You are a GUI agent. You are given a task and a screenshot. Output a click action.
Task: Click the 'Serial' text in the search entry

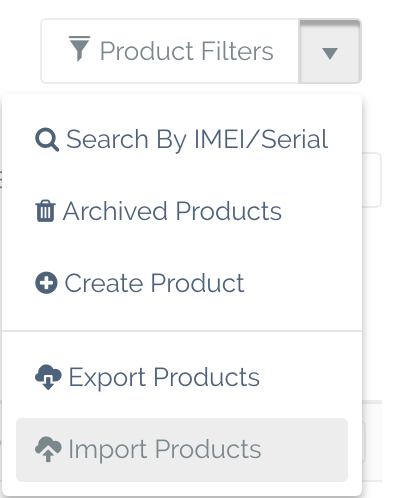(295, 139)
